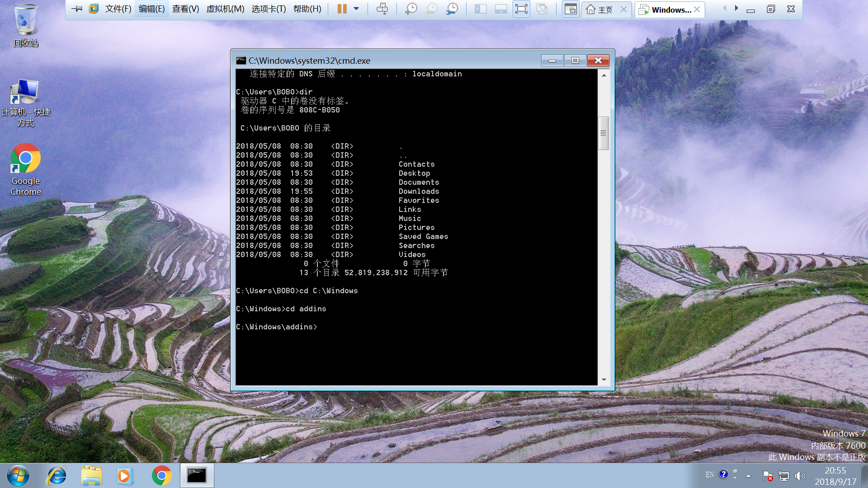This screenshot has height=488, width=868.
Task: Open the 虚拟机(M) menu
Action: (225, 9)
